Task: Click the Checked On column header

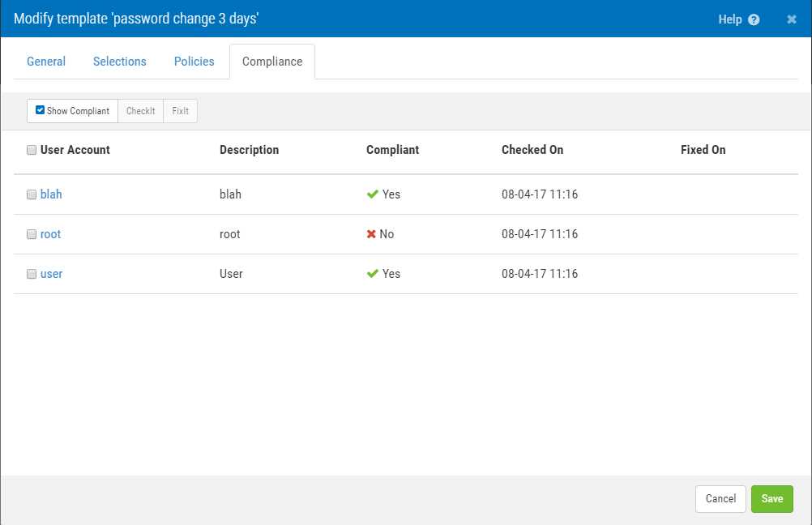Action: [532, 150]
